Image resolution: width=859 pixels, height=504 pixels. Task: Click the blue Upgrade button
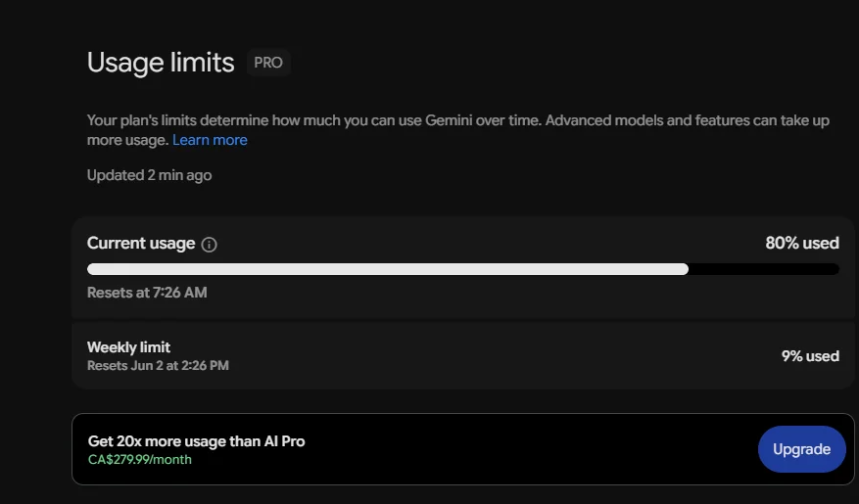click(801, 449)
